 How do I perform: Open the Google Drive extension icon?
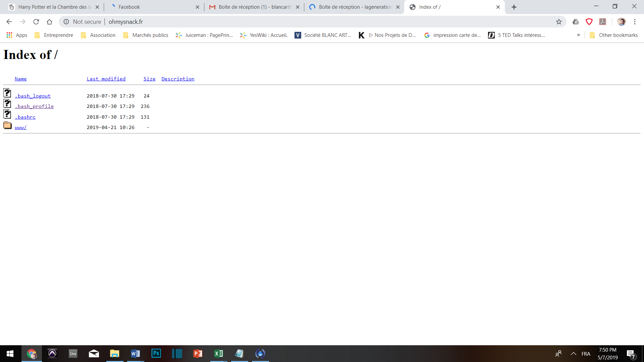tap(576, 22)
